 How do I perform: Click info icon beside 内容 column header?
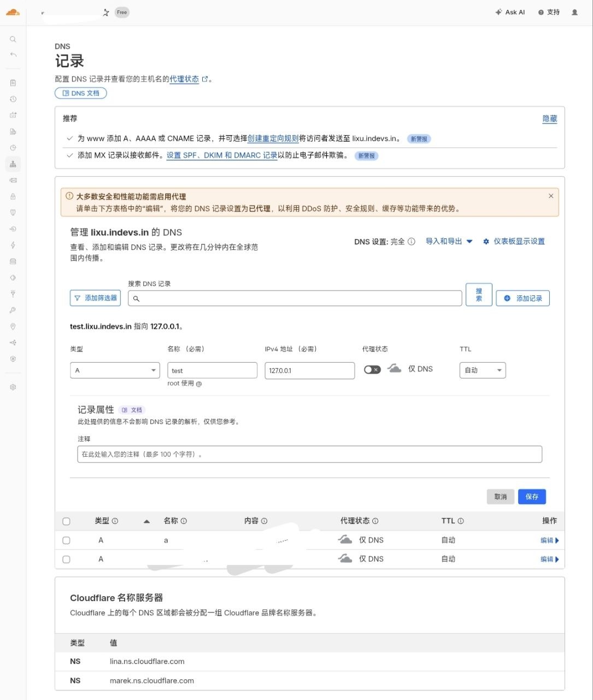[x=265, y=521]
